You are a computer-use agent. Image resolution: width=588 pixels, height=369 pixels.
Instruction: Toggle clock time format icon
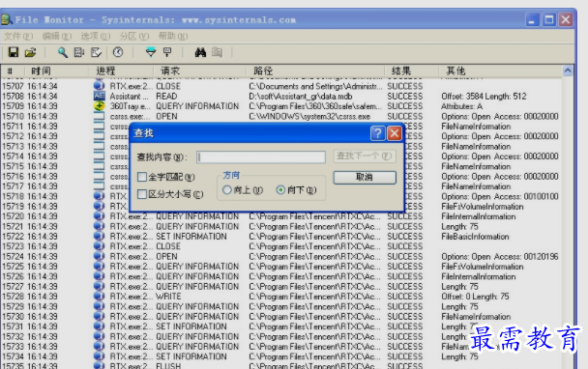118,52
